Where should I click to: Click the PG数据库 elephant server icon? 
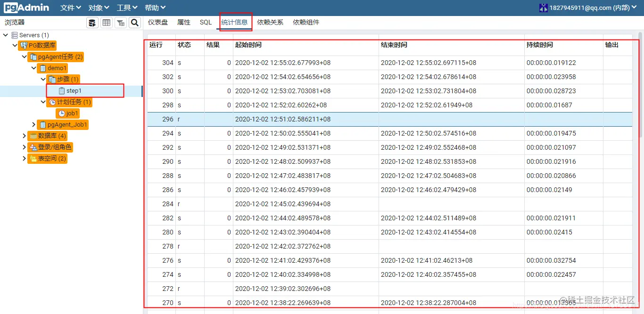(24, 46)
